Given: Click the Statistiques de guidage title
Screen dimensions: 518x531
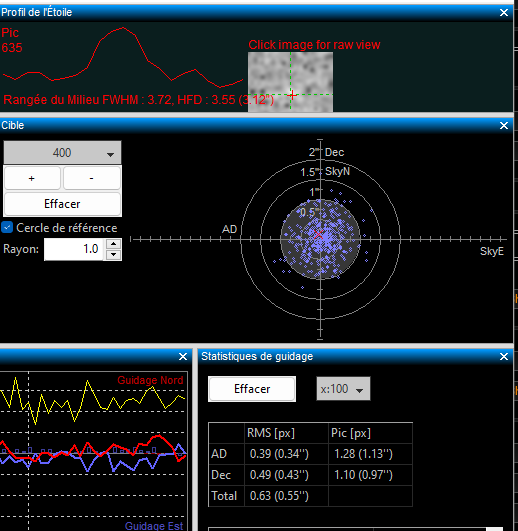Looking at the screenshot, I should tap(257, 356).
